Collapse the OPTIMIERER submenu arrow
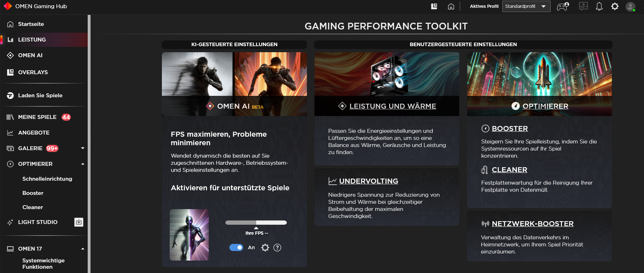The height and width of the screenshot is (273, 644). pyautogui.click(x=83, y=164)
